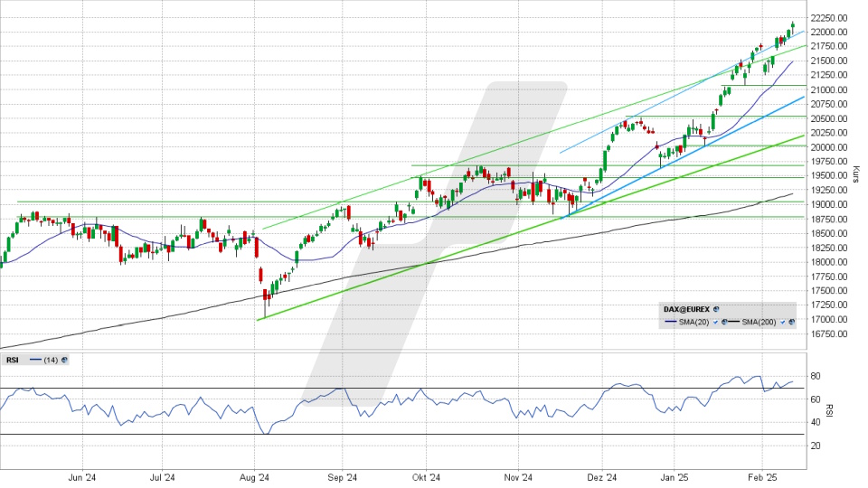Click the Kurs axis title
868x488 pixels.
coord(856,174)
